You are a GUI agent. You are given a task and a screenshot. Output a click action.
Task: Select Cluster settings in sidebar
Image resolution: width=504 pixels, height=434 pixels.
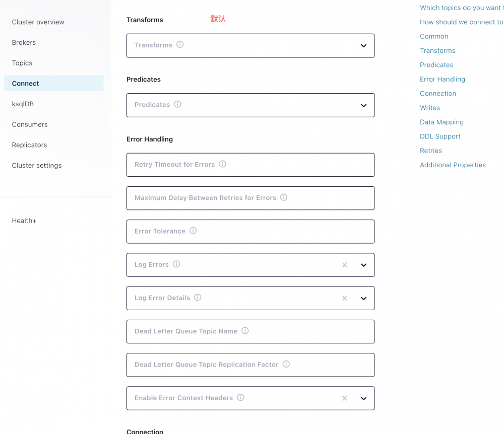point(37,165)
